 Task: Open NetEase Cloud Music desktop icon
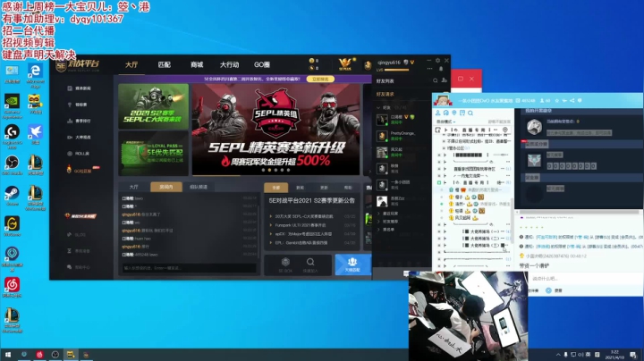(12, 287)
